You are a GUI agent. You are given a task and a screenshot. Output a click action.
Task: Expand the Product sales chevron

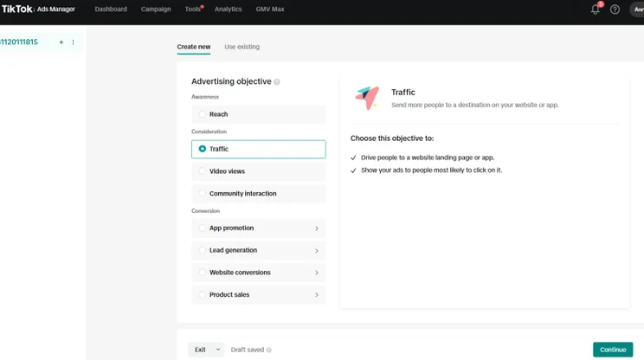point(317,295)
